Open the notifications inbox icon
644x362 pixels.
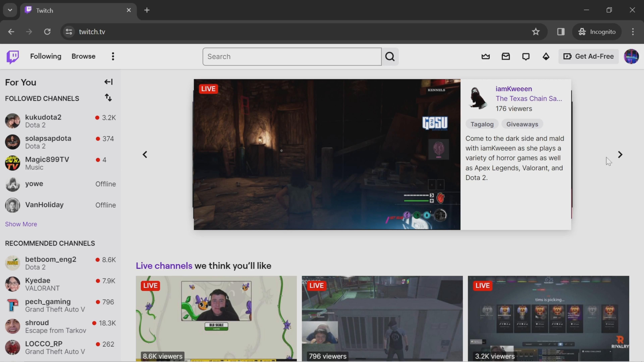point(505,57)
